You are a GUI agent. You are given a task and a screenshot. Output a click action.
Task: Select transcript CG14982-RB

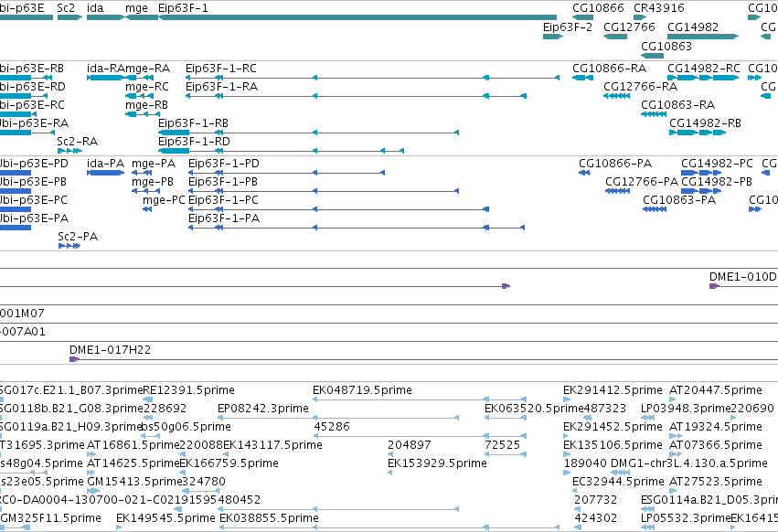pyautogui.click(x=705, y=123)
